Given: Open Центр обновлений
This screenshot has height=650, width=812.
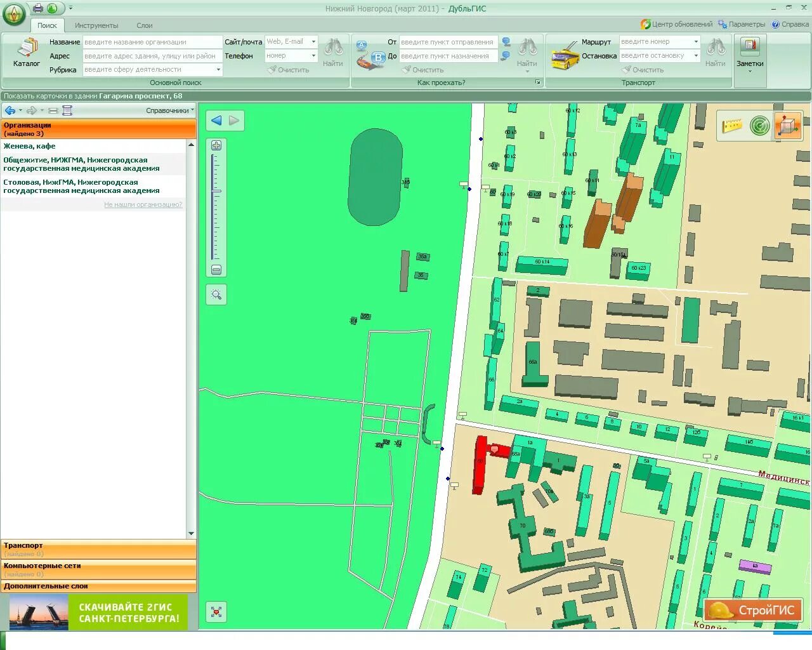Looking at the screenshot, I should pos(677,24).
